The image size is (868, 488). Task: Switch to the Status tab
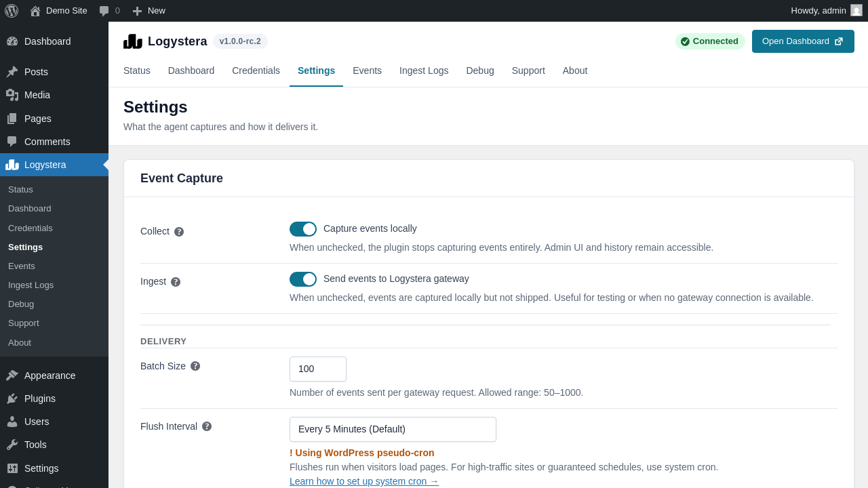coord(137,70)
